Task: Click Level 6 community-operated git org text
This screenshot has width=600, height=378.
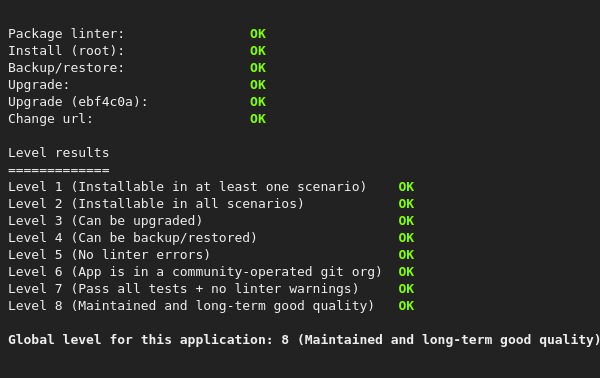Action: point(195,272)
